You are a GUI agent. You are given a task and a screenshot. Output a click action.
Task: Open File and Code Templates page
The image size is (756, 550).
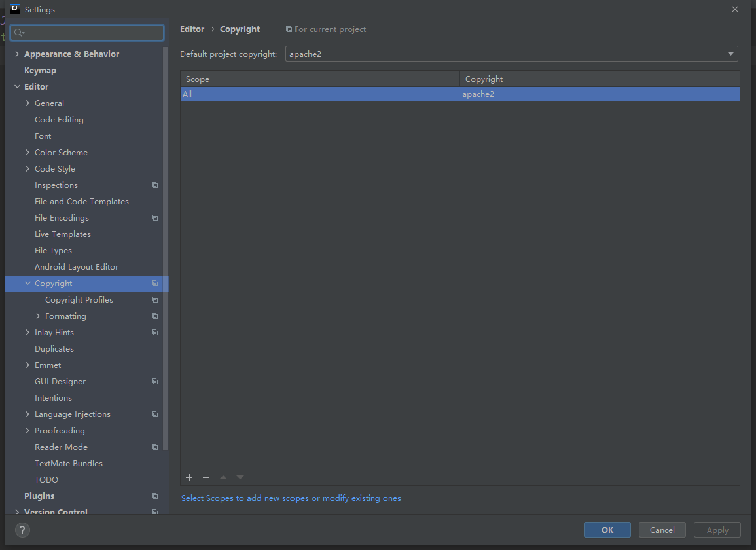(81, 201)
